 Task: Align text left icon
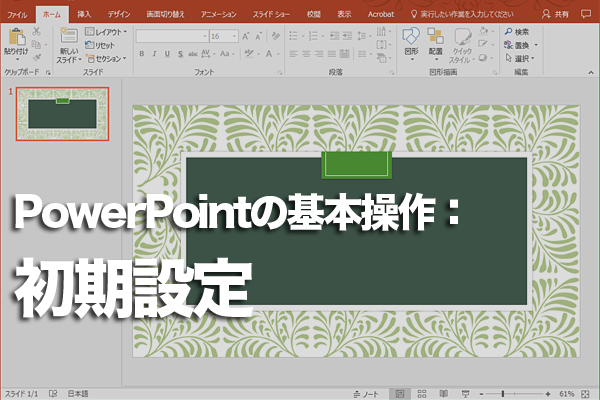pos(293,54)
